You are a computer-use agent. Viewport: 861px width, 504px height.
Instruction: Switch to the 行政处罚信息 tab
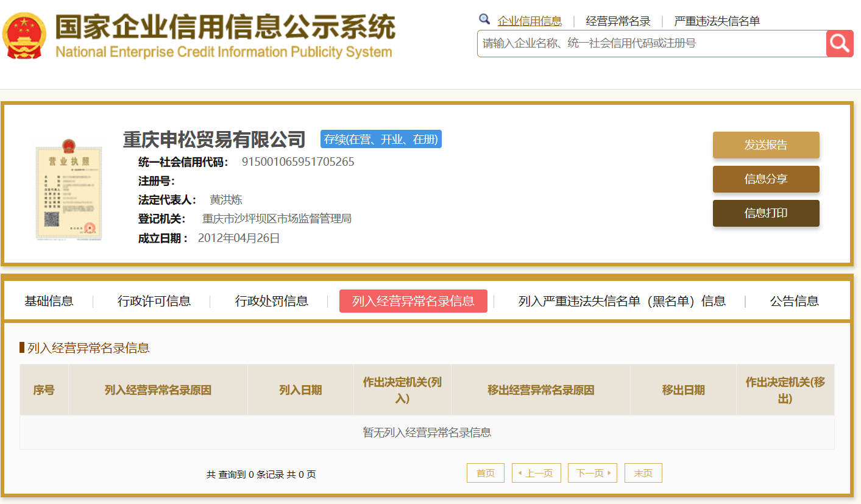pos(272,301)
